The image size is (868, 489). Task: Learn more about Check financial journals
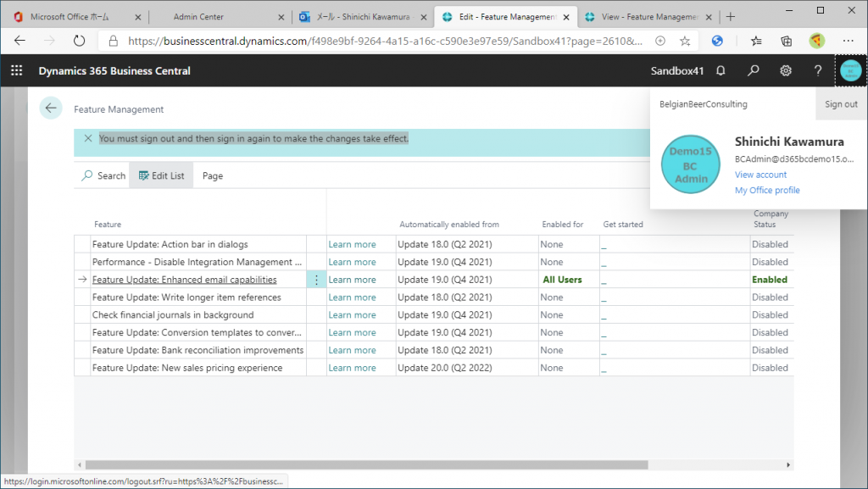352,315
